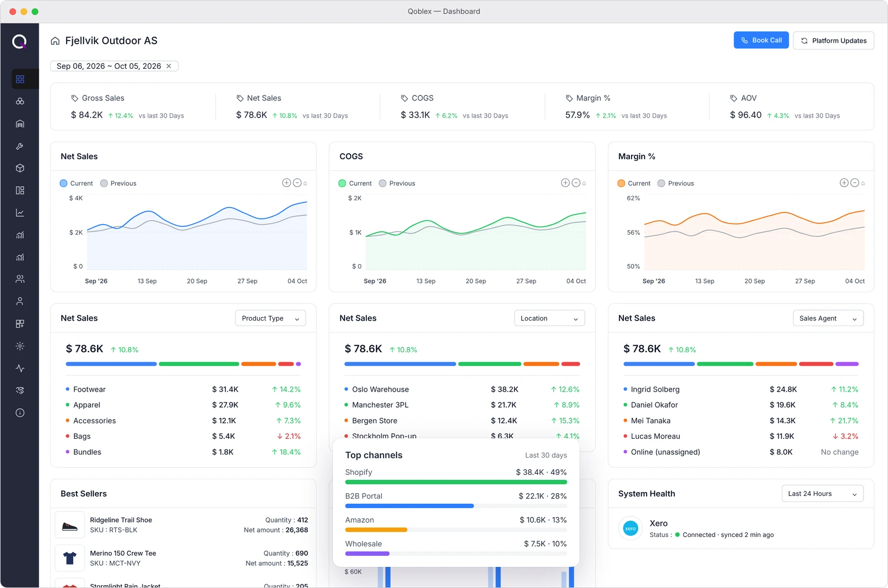Click the Book Call button
The width and height of the screenshot is (888, 588).
pos(761,40)
